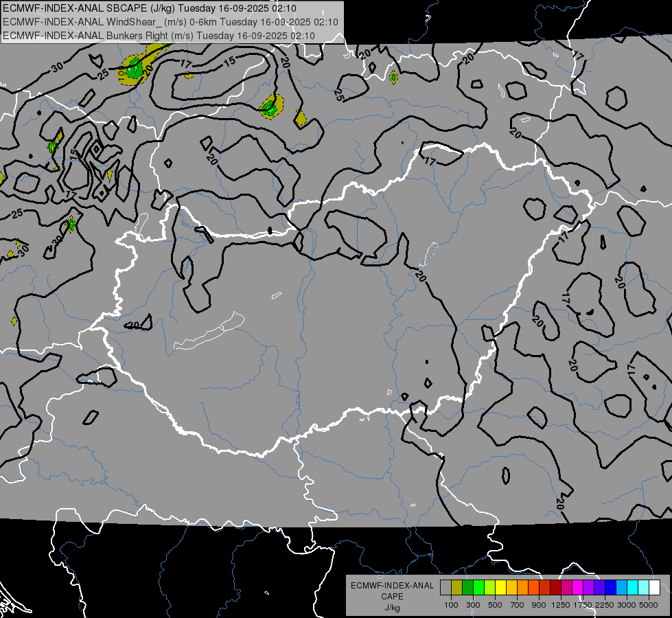Click the dark red swatch in the legend
Image resolution: width=672 pixels, height=618 pixels.
tap(556, 588)
